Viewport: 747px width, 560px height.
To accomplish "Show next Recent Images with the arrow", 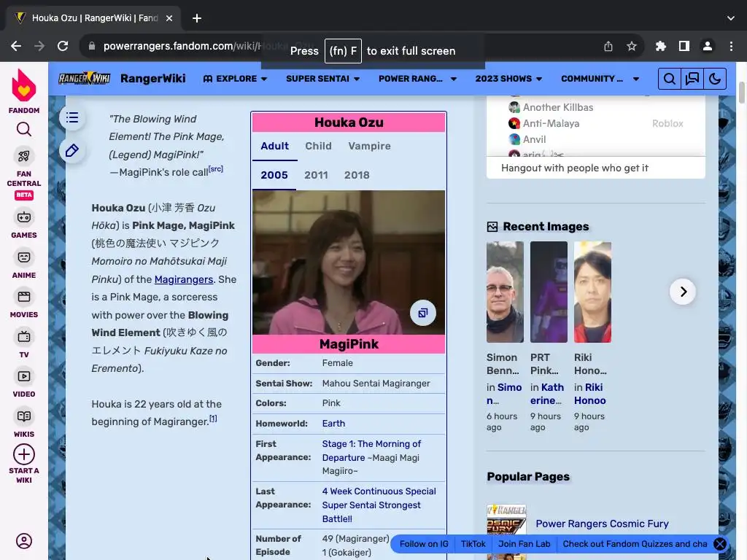I will point(683,292).
